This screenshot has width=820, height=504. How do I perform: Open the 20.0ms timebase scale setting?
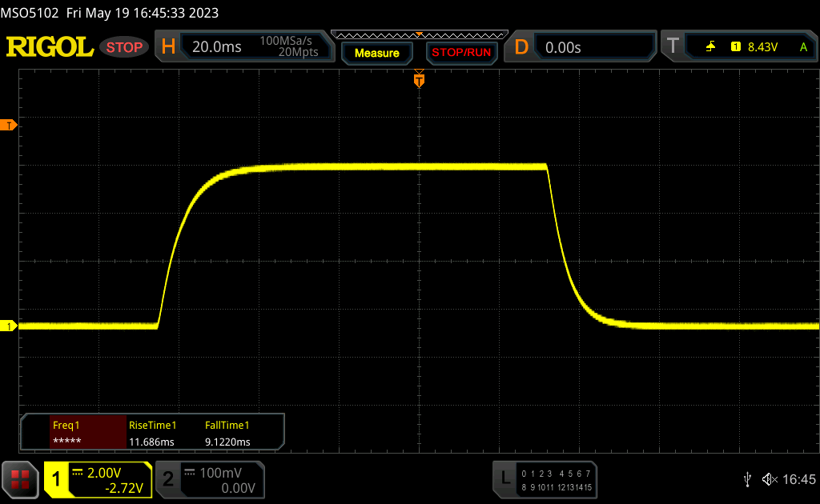[x=217, y=47]
